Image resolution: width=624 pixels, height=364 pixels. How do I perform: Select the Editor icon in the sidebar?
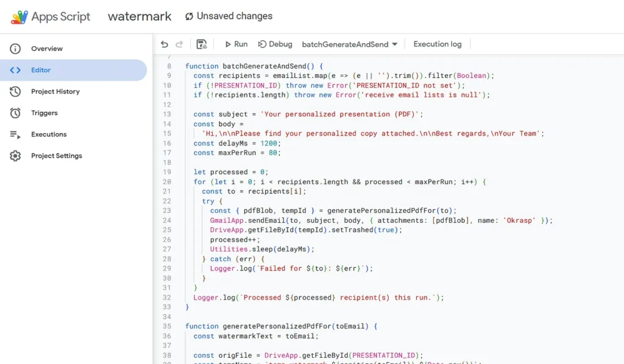(x=13, y=69)
